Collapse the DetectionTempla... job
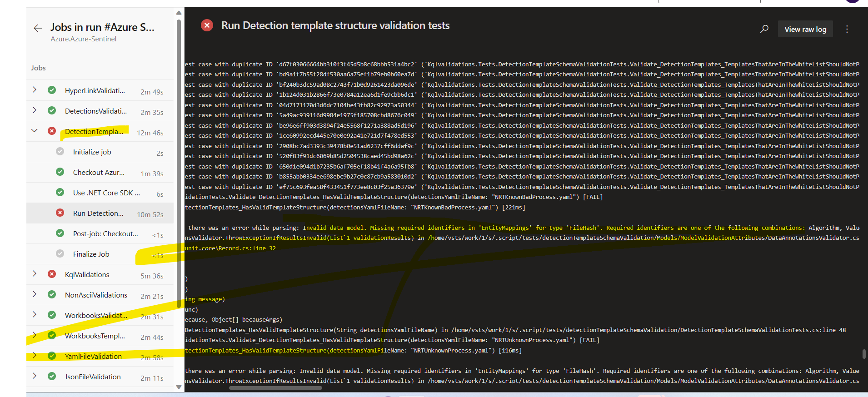The height and width of the screenshot is (397, 868). click(x=35, y=131)
